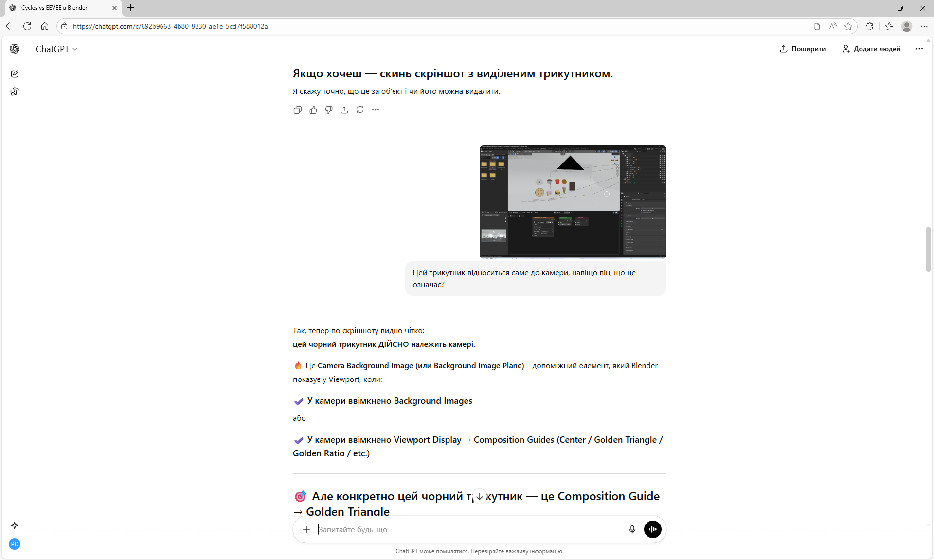Click the Поширити share button
The image size is (934, 560).
tap(803, 49)
